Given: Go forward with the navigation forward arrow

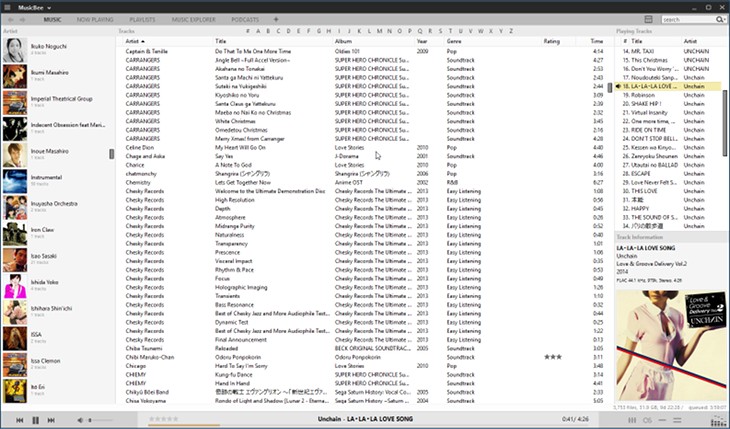Looking at the screenshot, I should click(22, 20).
